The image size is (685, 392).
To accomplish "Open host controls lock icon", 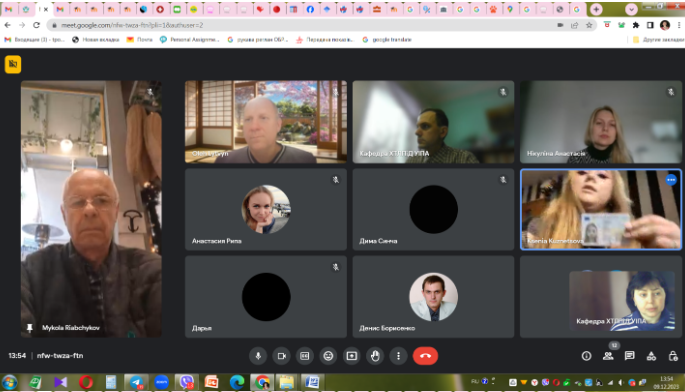I will coord(673,356).
